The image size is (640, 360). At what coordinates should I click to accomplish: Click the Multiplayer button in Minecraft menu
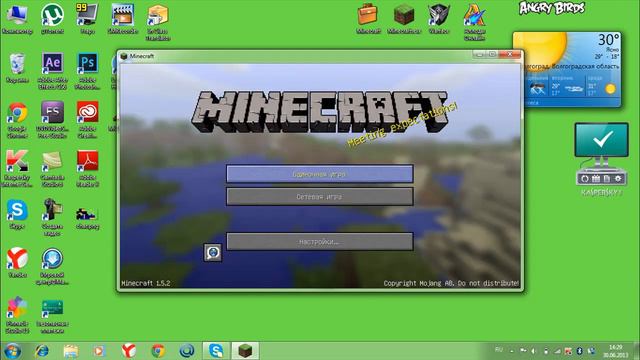pyautogui.click(x=320, y=196)
